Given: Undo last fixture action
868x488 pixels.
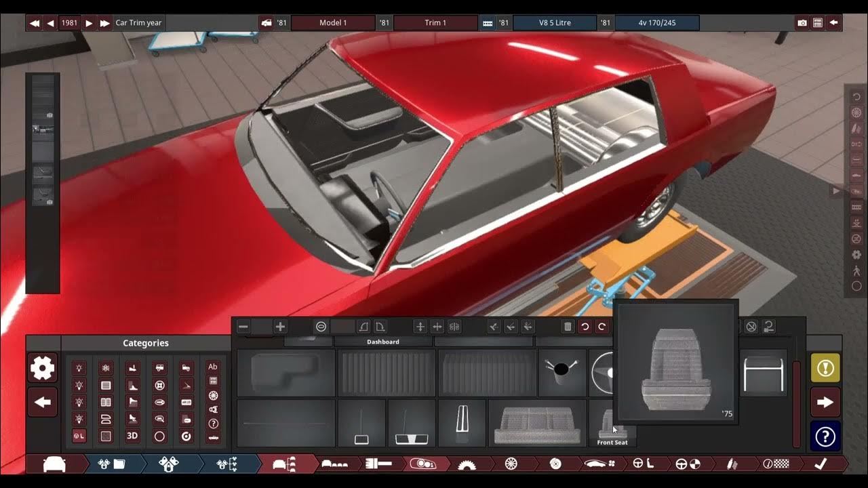Looking at the screenshot, I should [x=585, y=327].
